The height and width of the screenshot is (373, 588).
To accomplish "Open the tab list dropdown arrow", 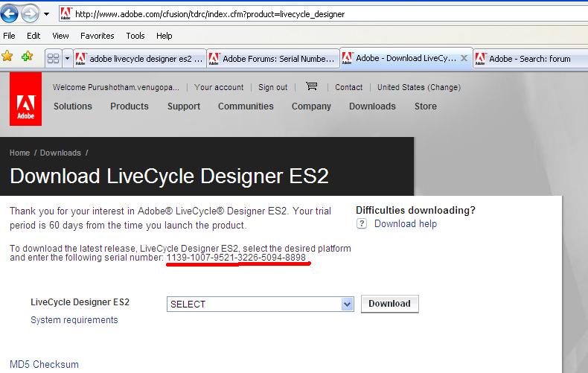I will pyautogui.click(x=67, y=59).
